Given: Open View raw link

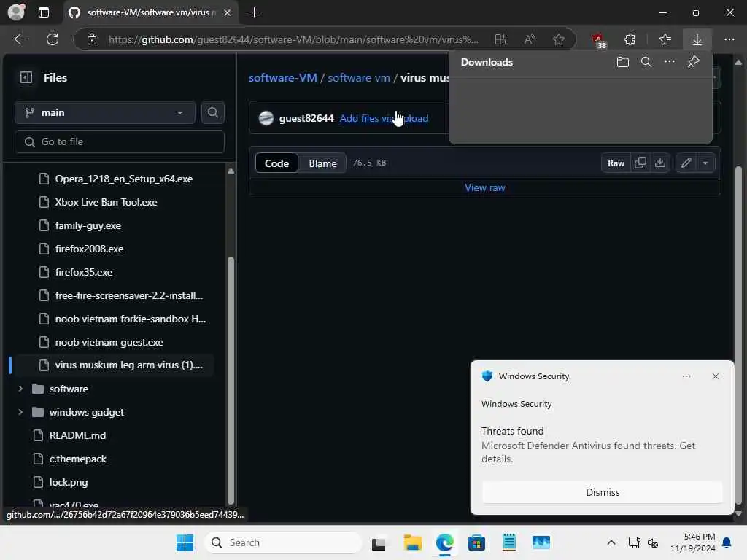Looking at the screenshot, I should 485,187.
